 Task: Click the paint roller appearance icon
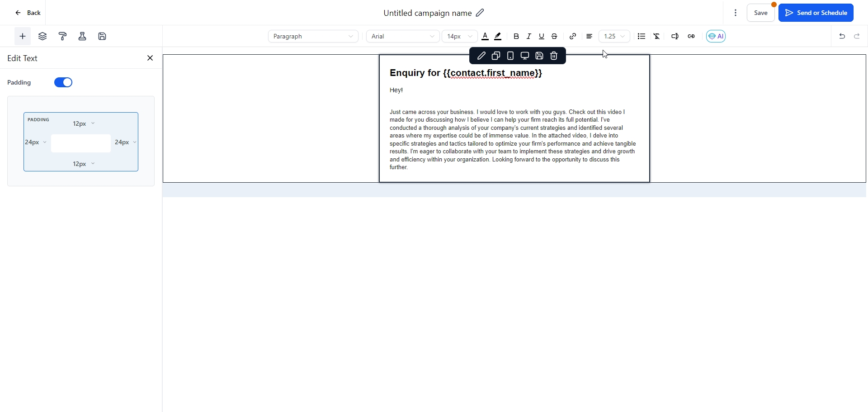click(63, 37)
